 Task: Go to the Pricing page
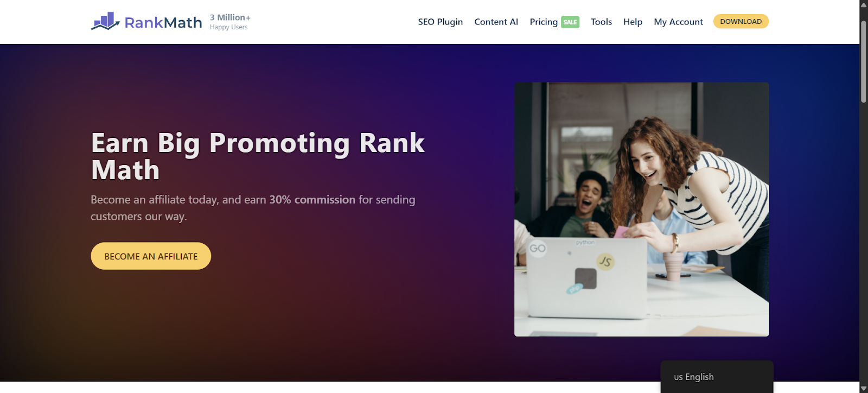[x=544, y=22]
